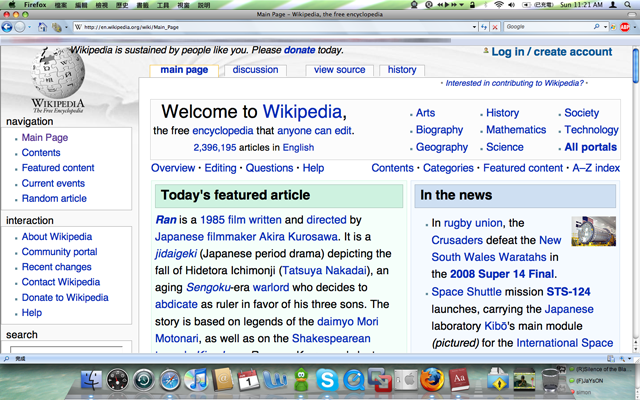Click the Firefox icon in the Dock
Viewport: 640px width, 400px height.
click(432, 380)
